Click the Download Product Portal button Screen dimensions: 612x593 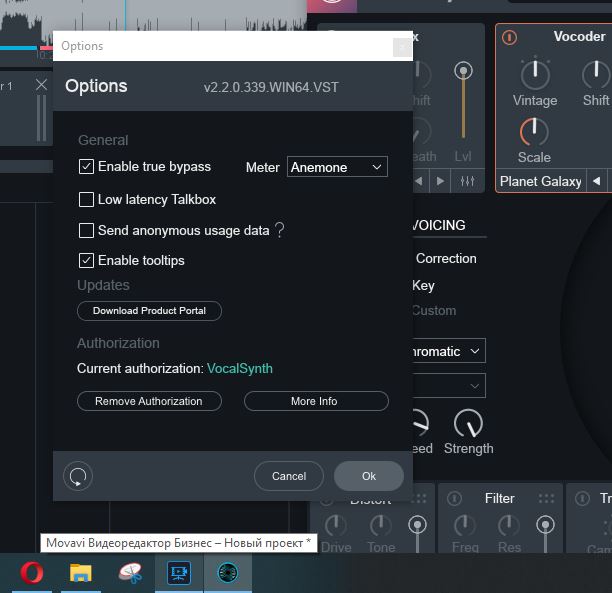(x=149, y=311)
